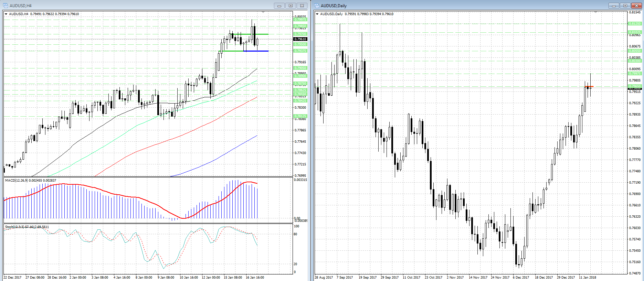The image size is (644, 281).
Task: Open the dropdown arrow beside AUDUSD,H4 header
Action: pyautogui.click(x=6, y=14)
